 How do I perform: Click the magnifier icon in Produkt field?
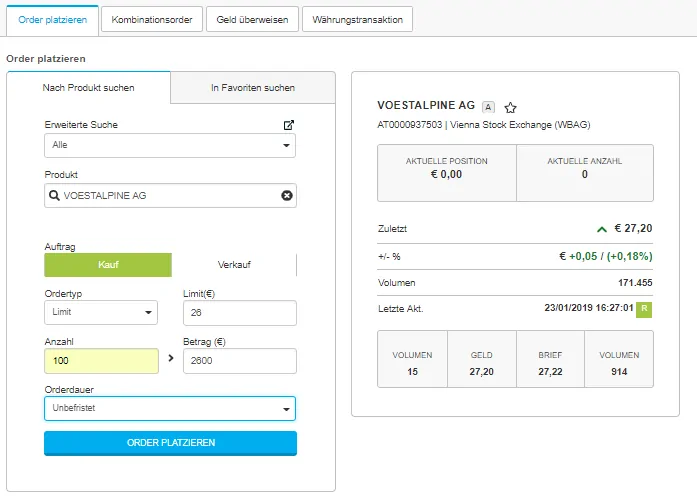point(54,195)
